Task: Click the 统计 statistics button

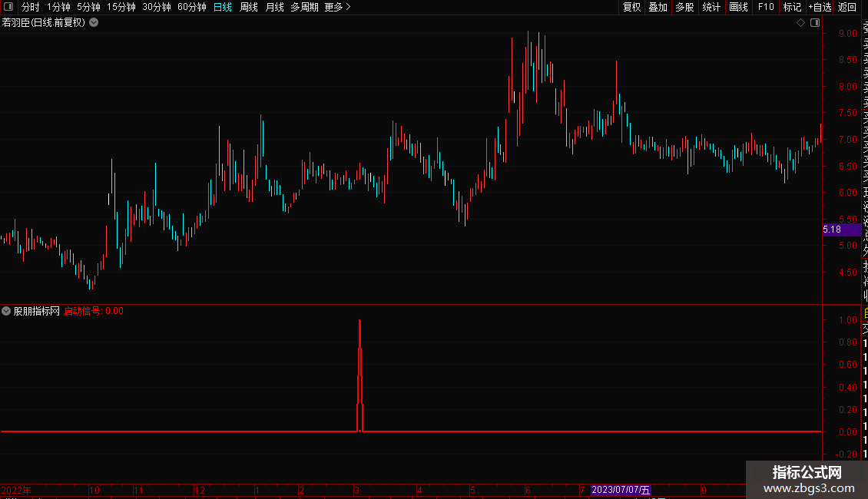Action: click(711, 7)
